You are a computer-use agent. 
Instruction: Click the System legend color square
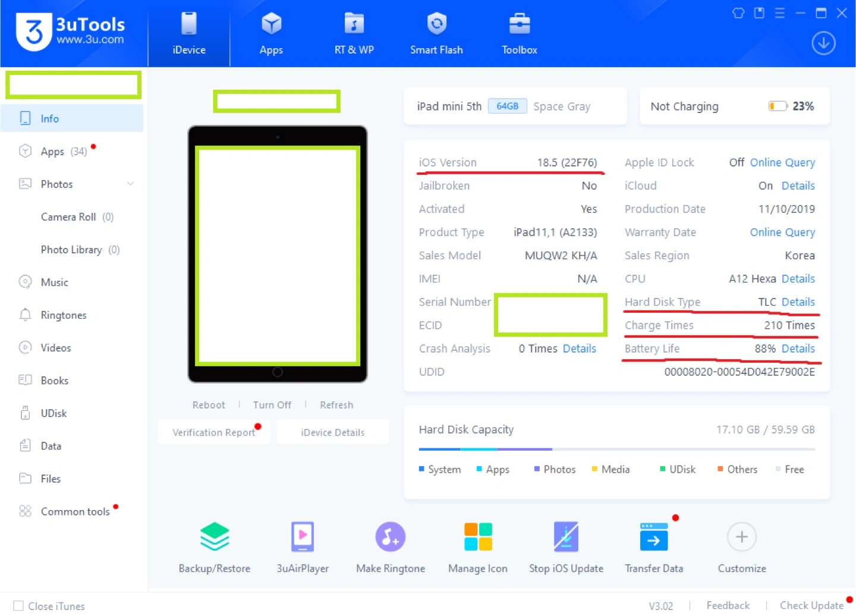[x=421, y=469]
